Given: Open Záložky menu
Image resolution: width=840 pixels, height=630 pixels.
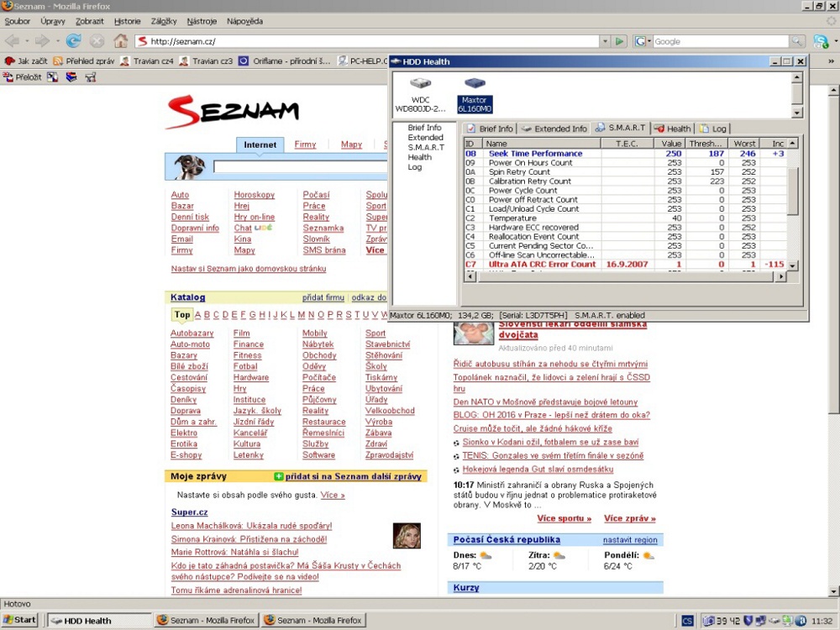Looking at the screenshot, I should click(164, 22).
